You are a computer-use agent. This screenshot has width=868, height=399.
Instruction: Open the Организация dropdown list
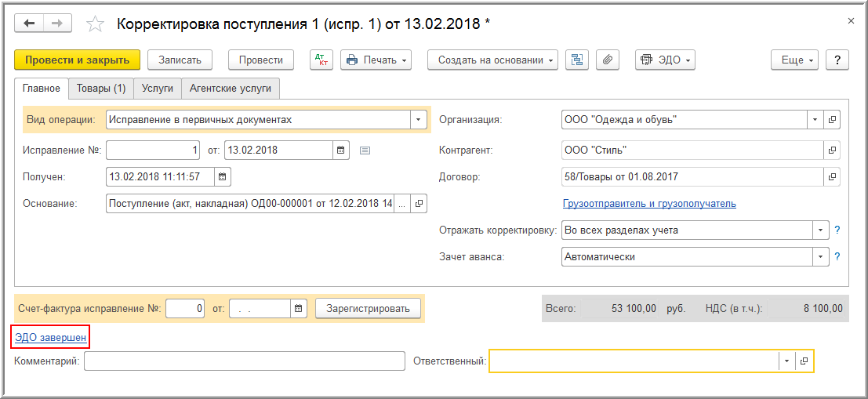coord(815,120)
